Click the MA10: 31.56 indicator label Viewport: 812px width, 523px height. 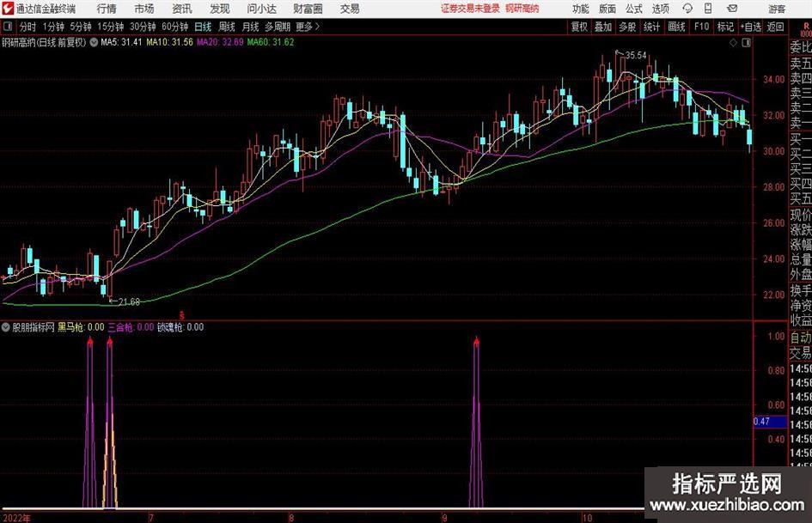pos(169,42)
